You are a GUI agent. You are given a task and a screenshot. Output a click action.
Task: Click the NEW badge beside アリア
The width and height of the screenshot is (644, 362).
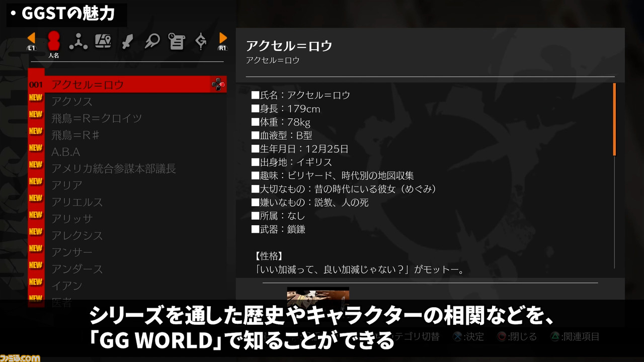36,181
